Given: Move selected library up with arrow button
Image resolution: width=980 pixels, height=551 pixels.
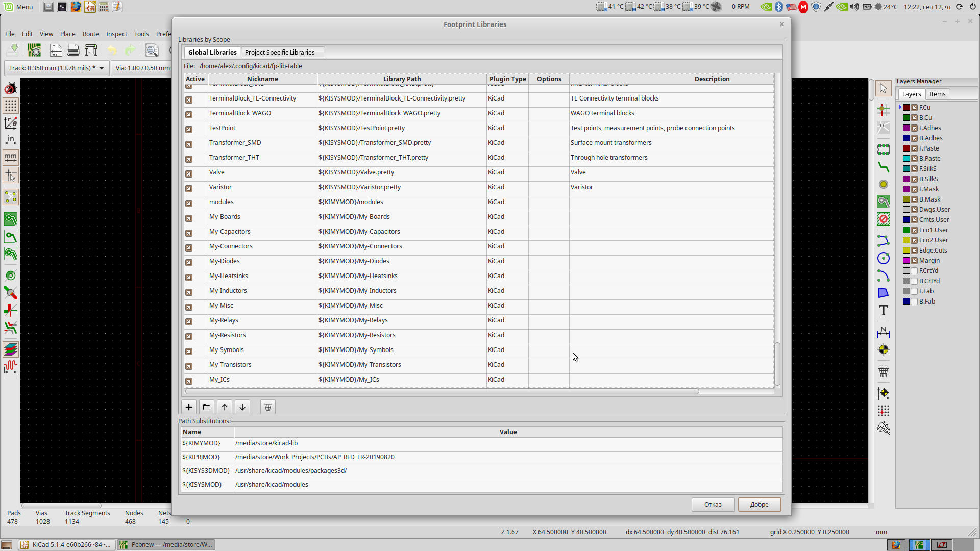Looking at the screenshot, I should coord(225,407).
